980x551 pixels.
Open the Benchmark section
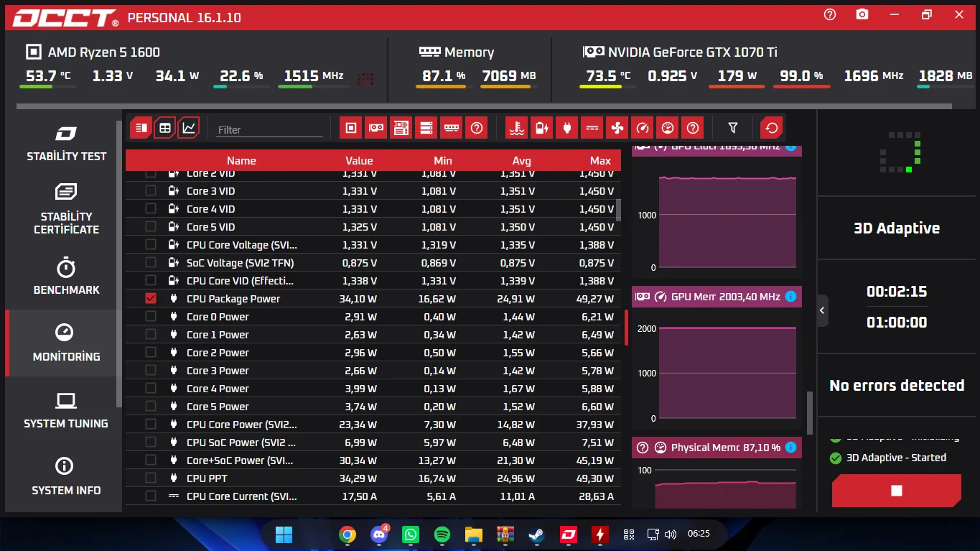66,277
